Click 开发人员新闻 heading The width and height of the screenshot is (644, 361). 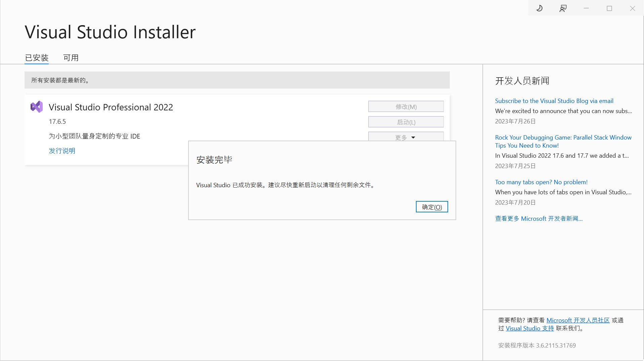(x=522, y=81)
